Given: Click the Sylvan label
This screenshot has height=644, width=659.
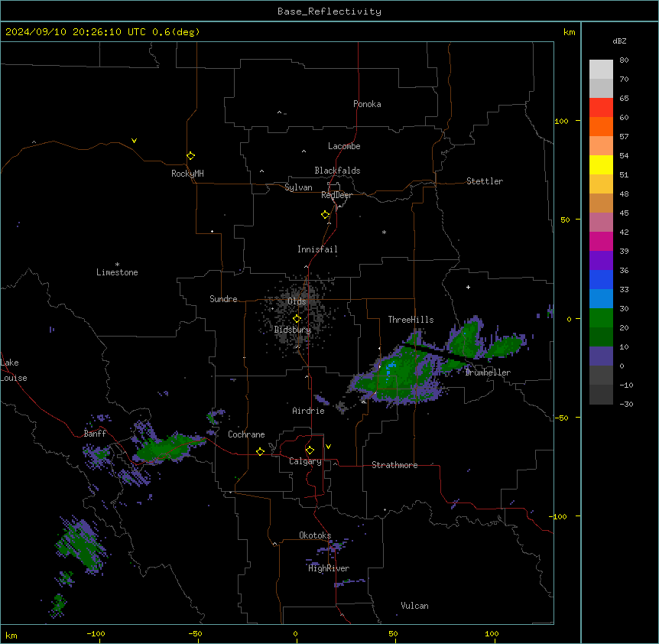Looking at the screenshot, I should [298, 187].
